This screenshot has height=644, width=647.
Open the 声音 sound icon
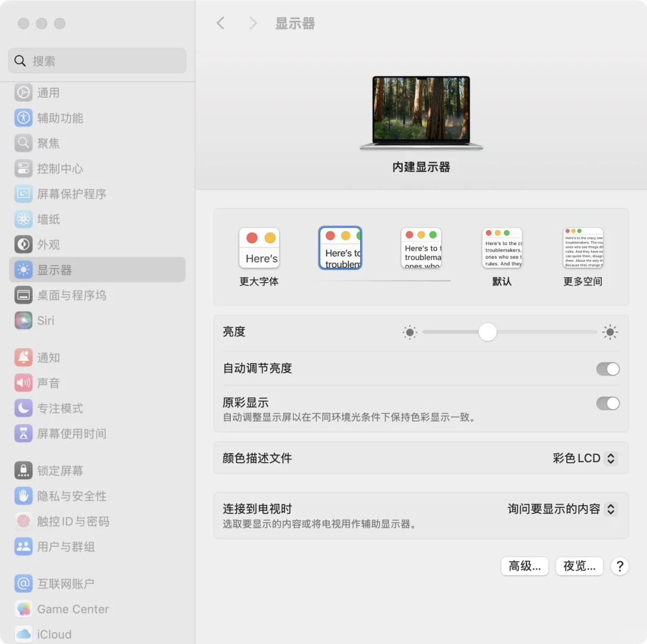click(x=23, y=383)
